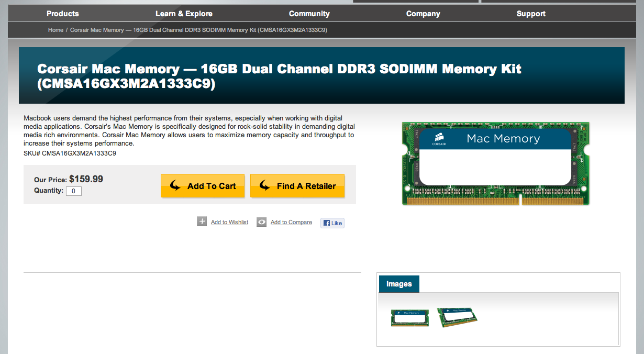
Task: Click the Find A Retailer button
Action: (x=297, y=186)
